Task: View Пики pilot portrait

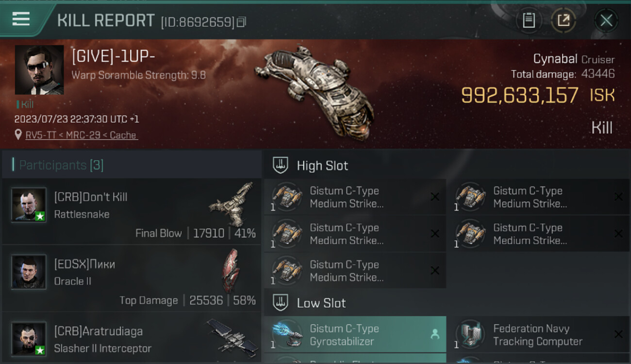Action: (x=29, y=272)
